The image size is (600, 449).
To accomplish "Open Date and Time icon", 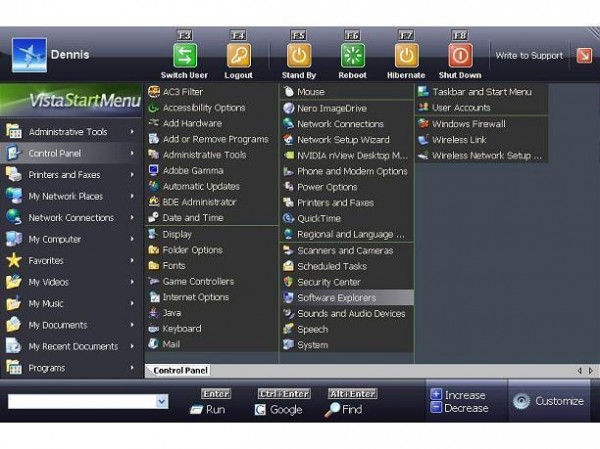I will click(154, 217).
